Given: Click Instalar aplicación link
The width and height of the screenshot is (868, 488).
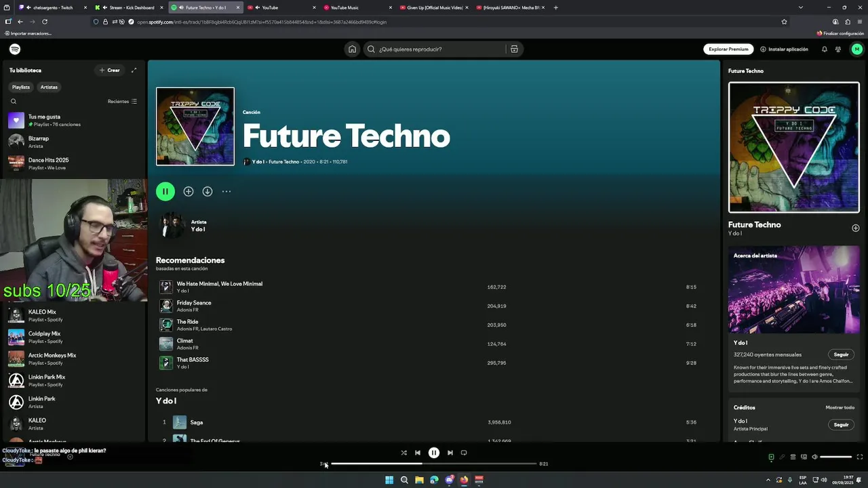Looking at the screenshot, I should (x=784, y=49).
